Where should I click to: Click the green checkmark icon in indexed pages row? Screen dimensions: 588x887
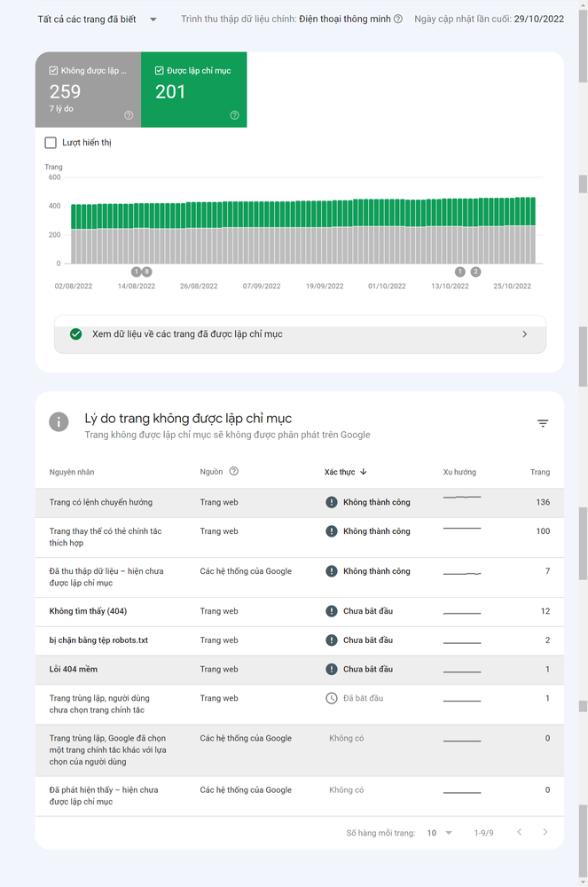(x=75, y=334)
